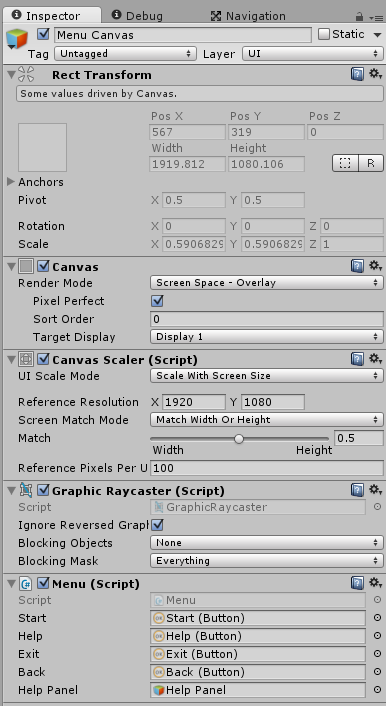The width and height of the screenshot is (386, 706).
Task: Click the Menu Canvas name field
Action: pos(183,35)
